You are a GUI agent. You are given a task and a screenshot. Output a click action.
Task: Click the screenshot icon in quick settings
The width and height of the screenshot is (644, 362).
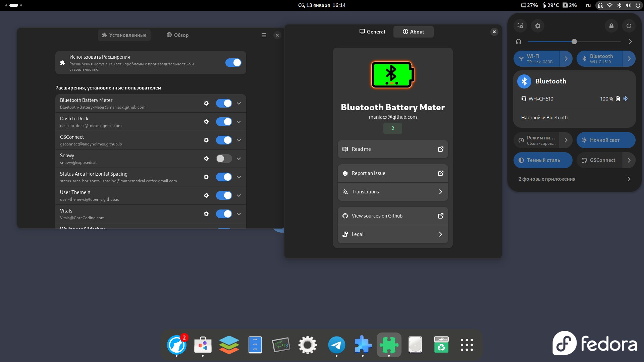coord(520,26)
